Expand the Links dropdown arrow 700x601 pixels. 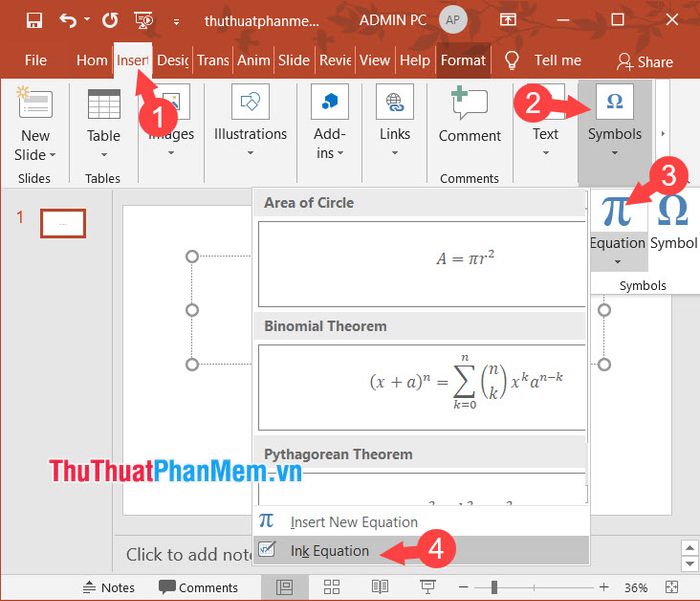[x=395, y=153]
